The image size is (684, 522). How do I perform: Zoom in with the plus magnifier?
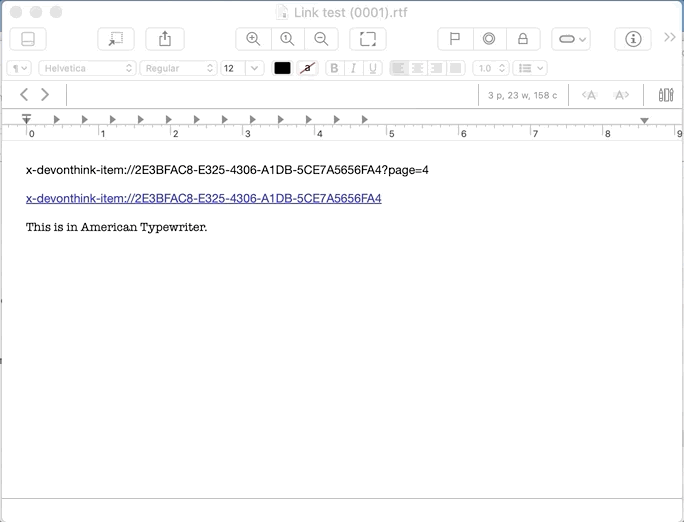253,39
